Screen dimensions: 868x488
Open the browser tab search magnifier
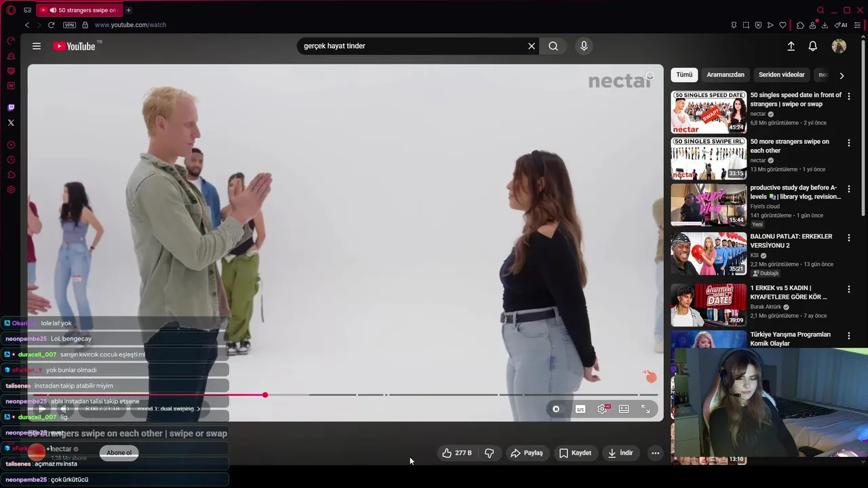click(821, 10)
